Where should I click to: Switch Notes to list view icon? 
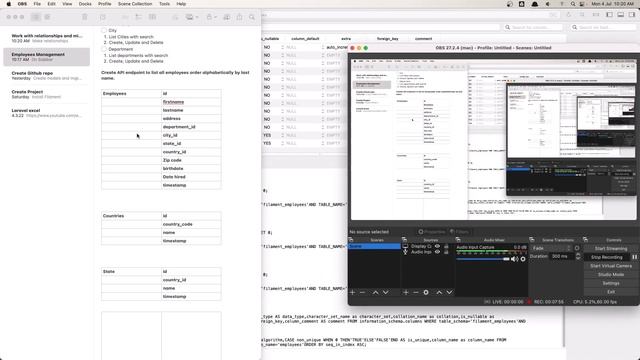tap(36, 17)
